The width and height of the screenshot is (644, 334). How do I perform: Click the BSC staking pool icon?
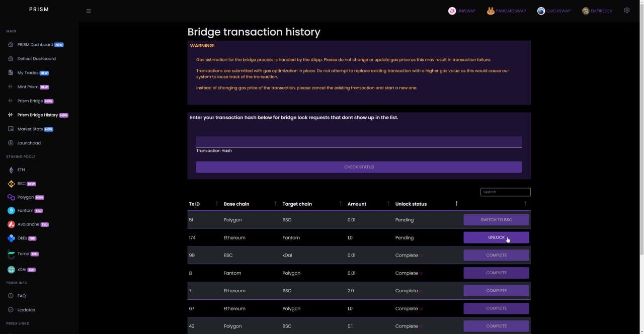[11, 184]
